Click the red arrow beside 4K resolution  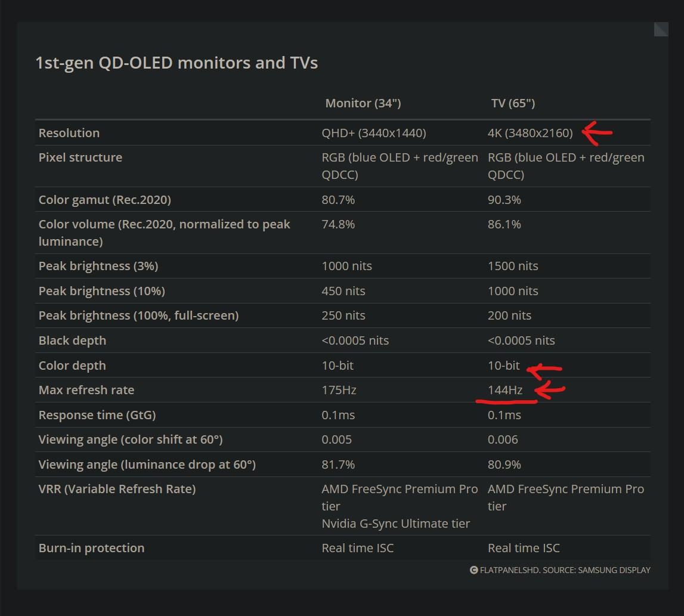coord(597,133)
